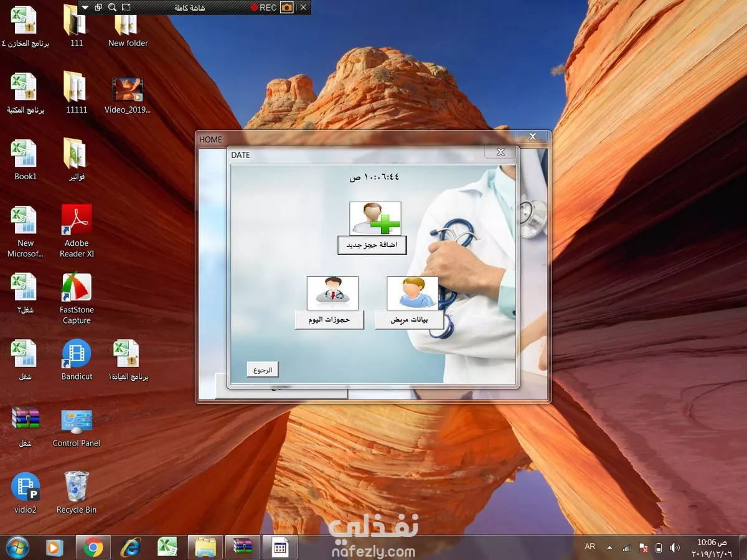This screenshot has width=747, height=560.
Task: Click the patient icon above بيانات مريض
Action: coord(413,293)
